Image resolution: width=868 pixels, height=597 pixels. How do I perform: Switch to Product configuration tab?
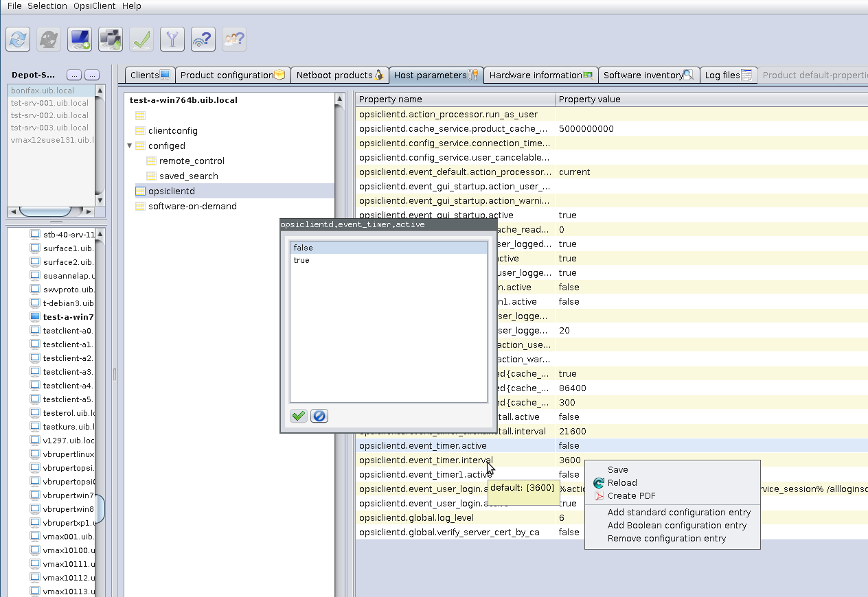233,75
